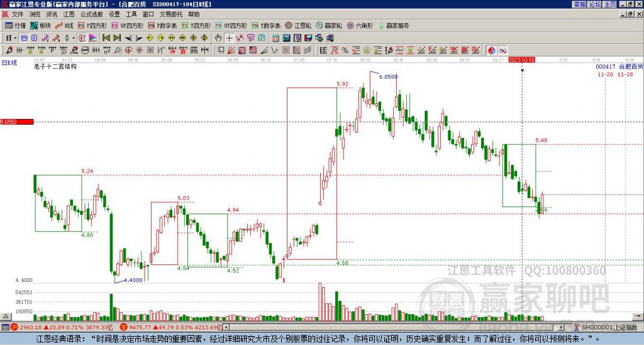This screenshot has width=644, height=345.
Task: Open the 文件 menu
Action: click(x=18, y=14)
